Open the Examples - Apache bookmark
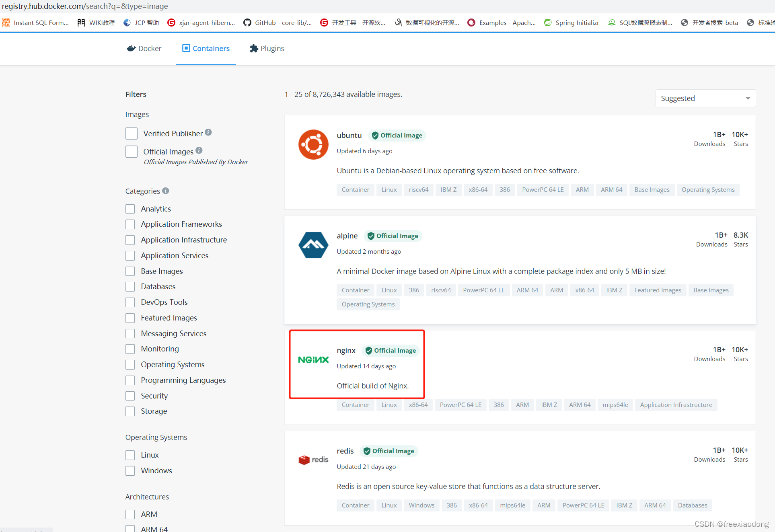The height and width of the screenshot is (532, 775). (x=502, y=23)
